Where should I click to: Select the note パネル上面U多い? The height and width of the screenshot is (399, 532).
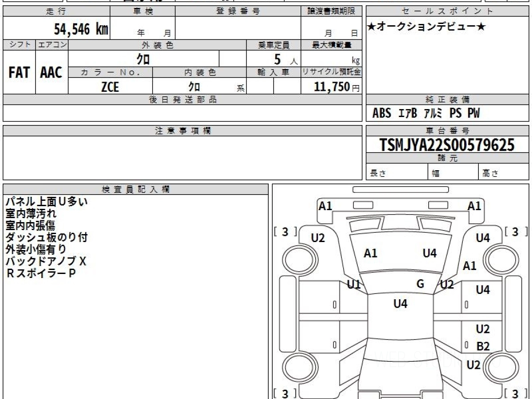click(x=47, y=202)
